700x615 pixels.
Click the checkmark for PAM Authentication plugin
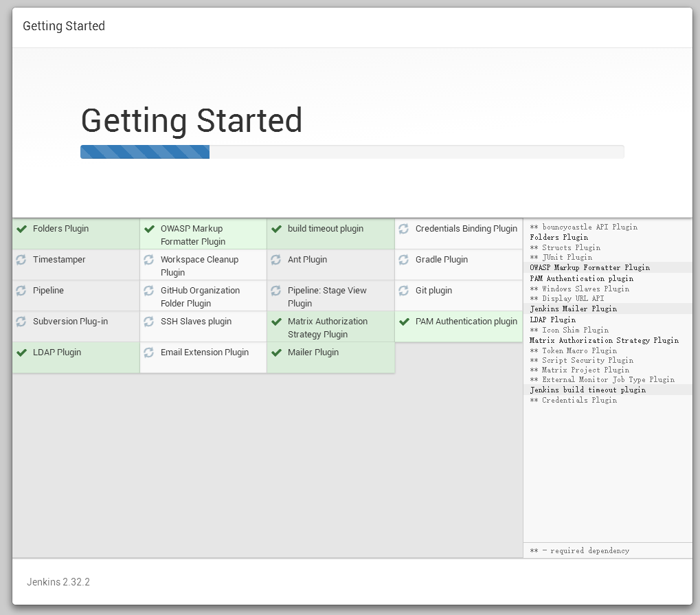[x=404, y=322]
